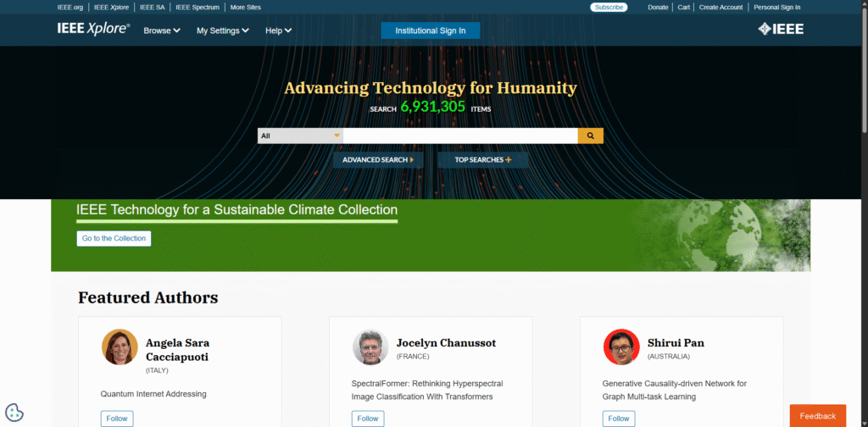Expand the Browse menu
The height and width of the screenshot is (427, 868).
[161, 30]
